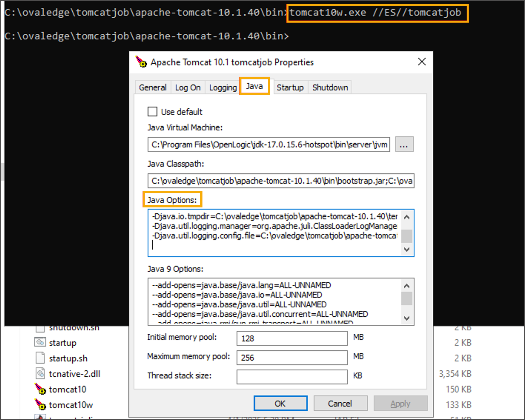Switch to the Shutdown tab
Image resolution: width=525 pixels, height=420 pixels.
[330, 87]
